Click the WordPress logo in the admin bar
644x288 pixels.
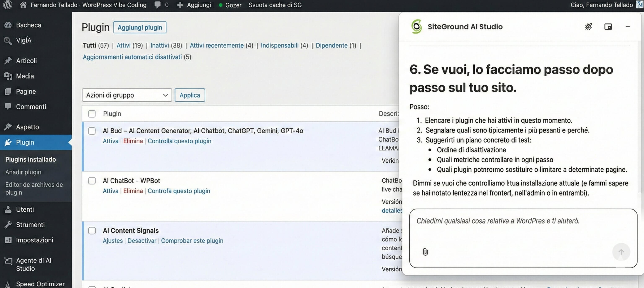pyautogui.click(x=7, y=5)
